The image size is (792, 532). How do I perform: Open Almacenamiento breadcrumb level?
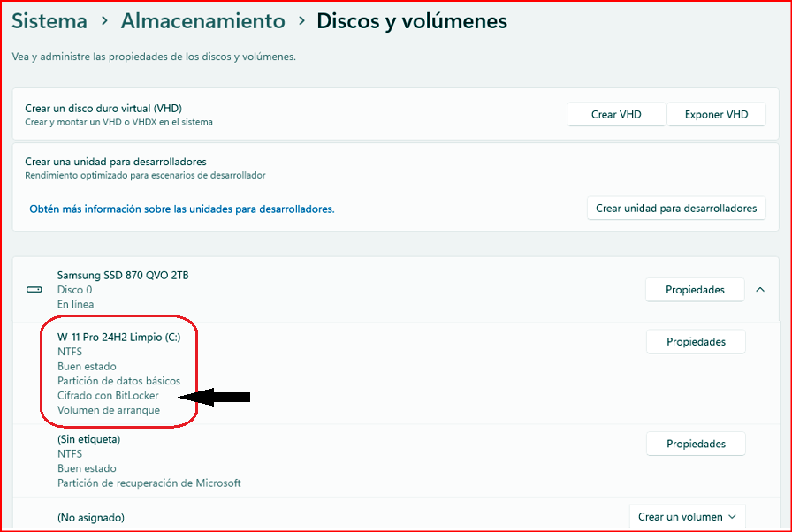tap(203, 21)
